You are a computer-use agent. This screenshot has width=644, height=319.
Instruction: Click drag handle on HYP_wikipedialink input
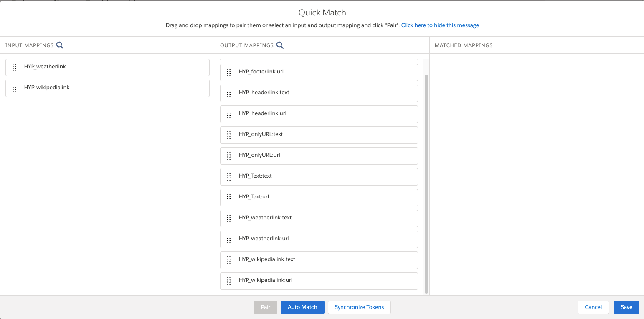[14, 88]
